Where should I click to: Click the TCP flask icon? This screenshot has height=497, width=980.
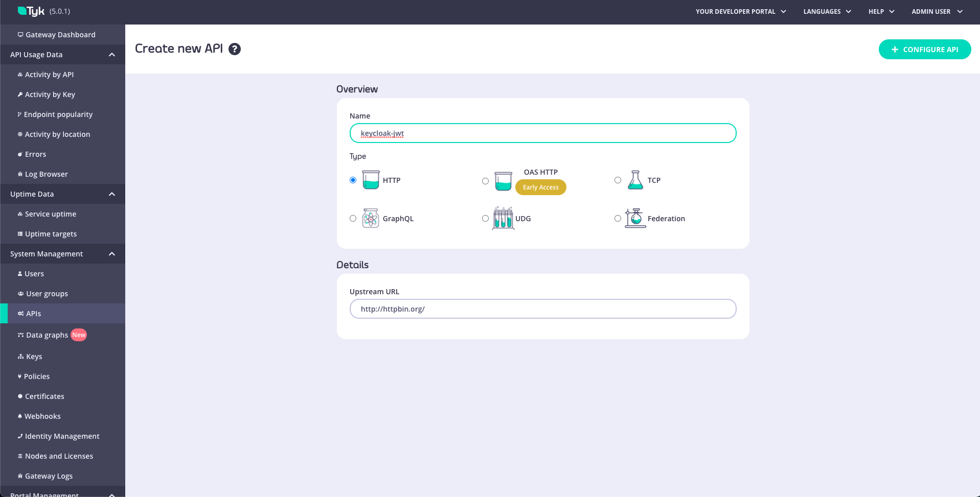click(635, 180)
